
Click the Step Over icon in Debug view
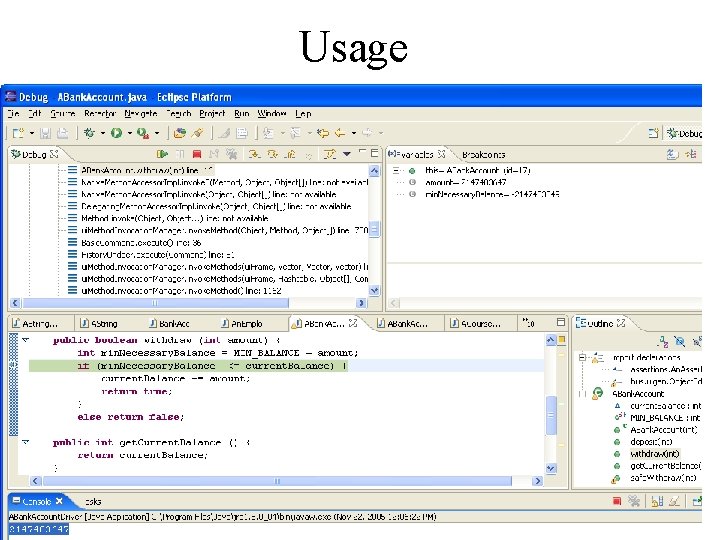coord(272,154)
